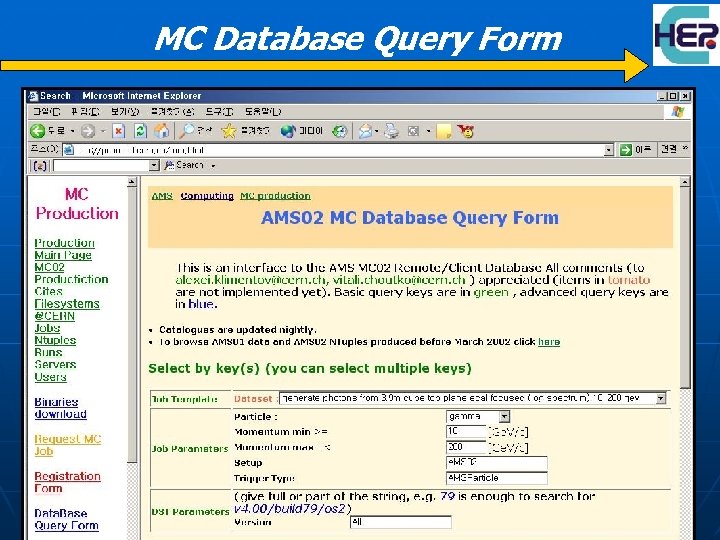
Task: Open the first menu bar item (File)
Action: click(46, 112)
